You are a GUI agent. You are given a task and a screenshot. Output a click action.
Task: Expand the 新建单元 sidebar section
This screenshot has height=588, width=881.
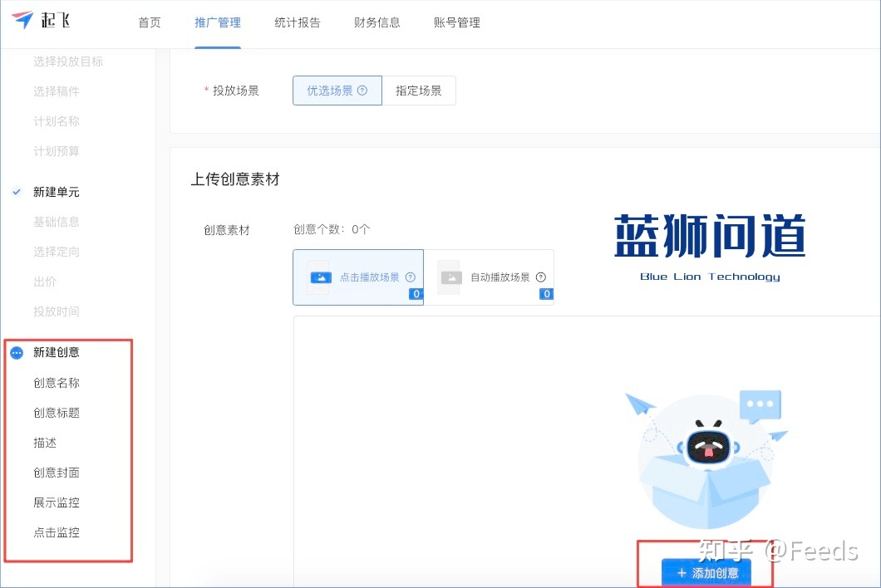click(x=57, y=192)
